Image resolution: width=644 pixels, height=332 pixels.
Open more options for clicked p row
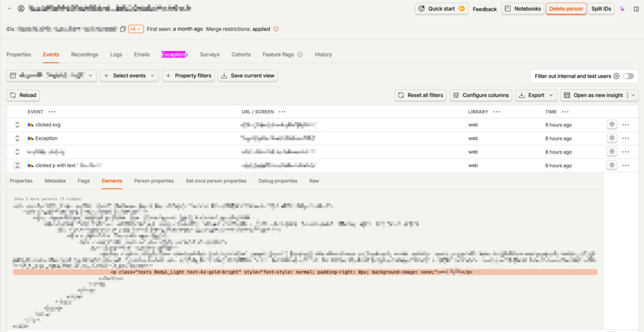click(626, 165)
